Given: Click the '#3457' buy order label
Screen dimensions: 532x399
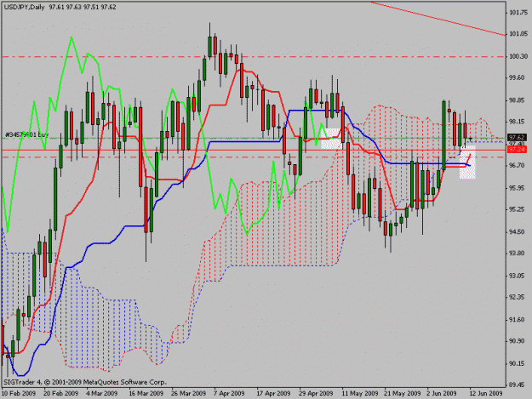Looking at the screenshot, I should (x=26, y=135).
